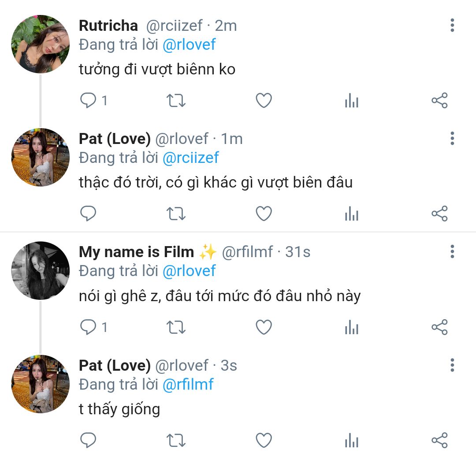Reply to Rutricha's tweet via comment icon
The image size is (476, 457).
coord(88,101)
